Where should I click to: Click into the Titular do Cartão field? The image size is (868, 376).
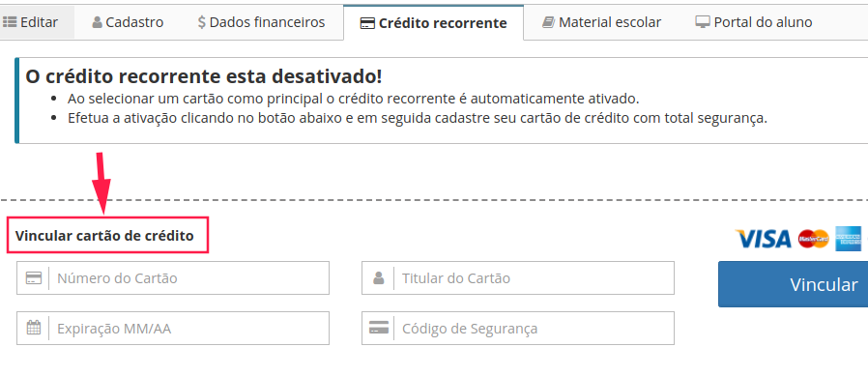(517, 278)
